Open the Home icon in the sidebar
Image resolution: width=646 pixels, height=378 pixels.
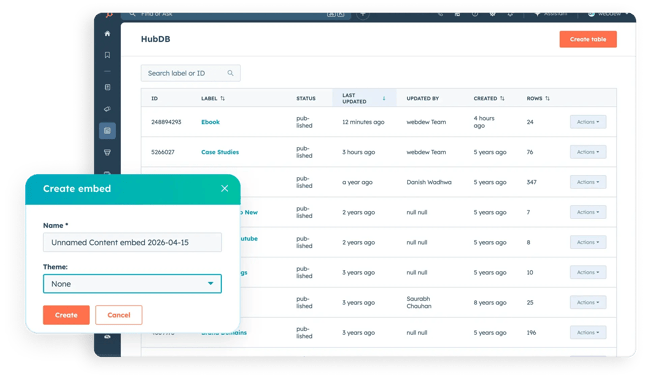pos(107,33)
